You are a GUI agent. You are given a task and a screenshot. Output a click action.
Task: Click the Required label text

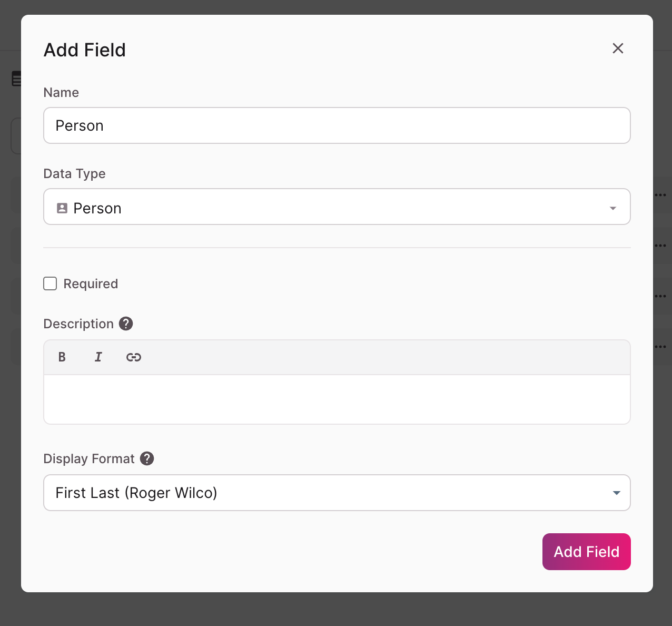tap(91, 283)
